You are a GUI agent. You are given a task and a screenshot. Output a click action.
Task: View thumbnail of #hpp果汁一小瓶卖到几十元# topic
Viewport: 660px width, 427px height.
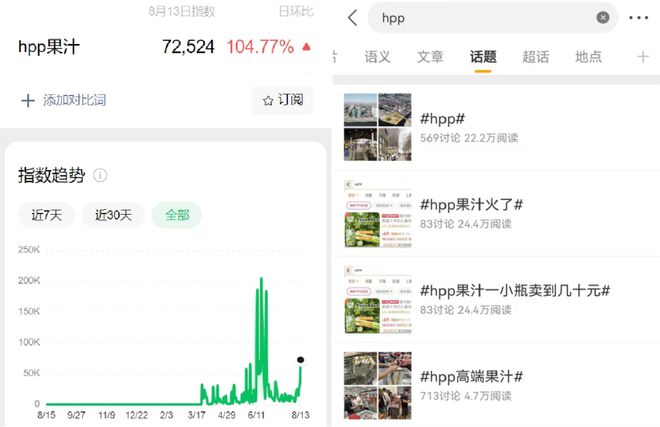coord(378,299)
